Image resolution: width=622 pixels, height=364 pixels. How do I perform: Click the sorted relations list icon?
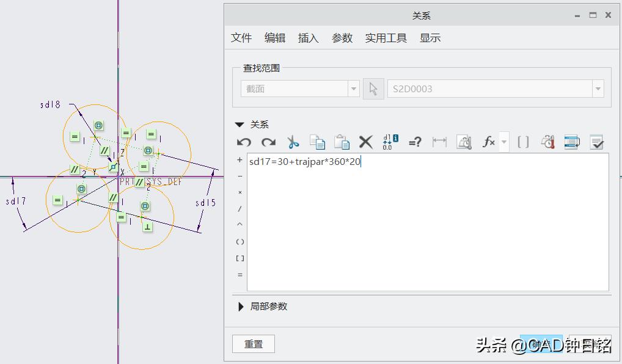coord(571,142)
